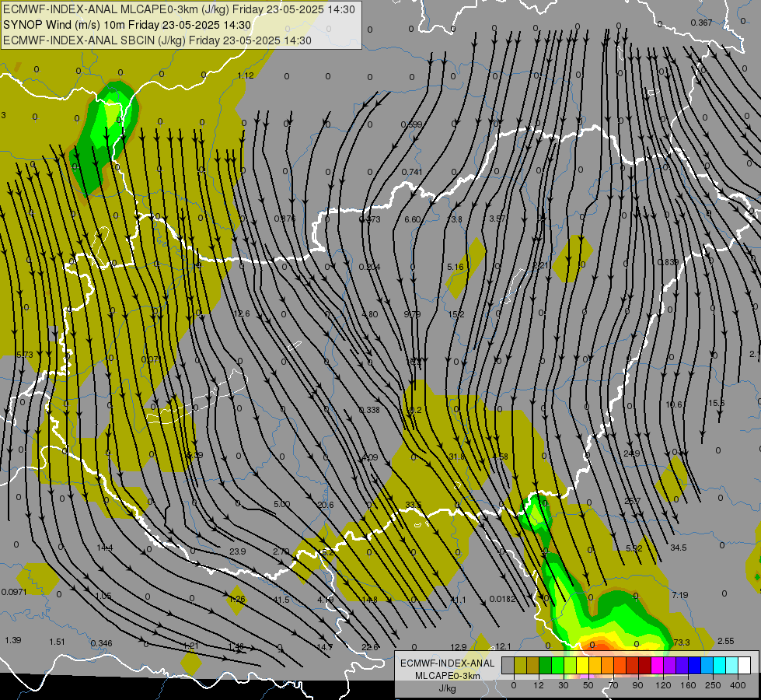
Task: Click the 24.9 value on the map
Action: 631,453
